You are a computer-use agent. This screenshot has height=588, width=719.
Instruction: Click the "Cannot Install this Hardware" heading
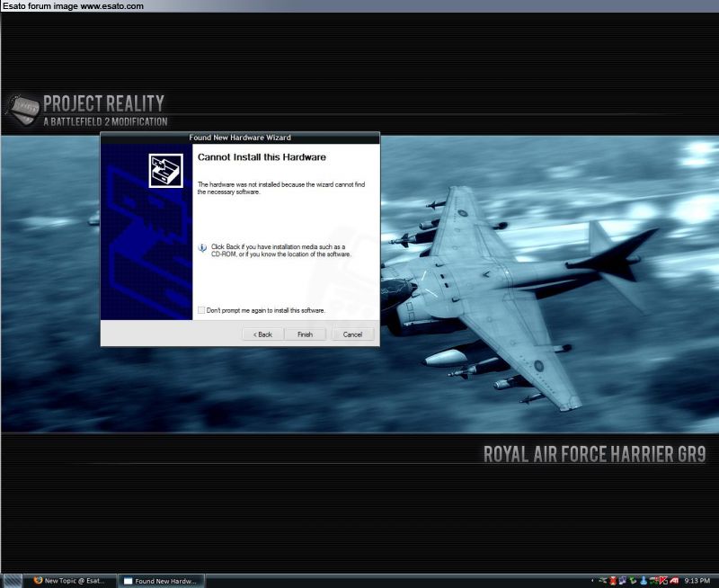pyautogui.click(x=262, y=156)
